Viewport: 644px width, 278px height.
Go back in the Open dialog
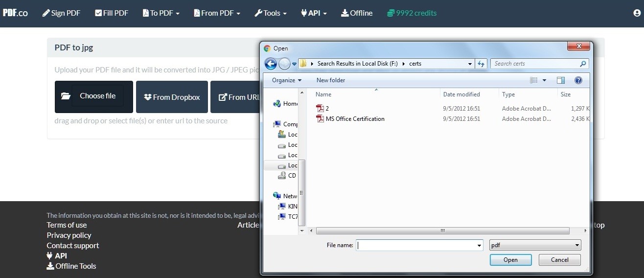tap(271, 64)
